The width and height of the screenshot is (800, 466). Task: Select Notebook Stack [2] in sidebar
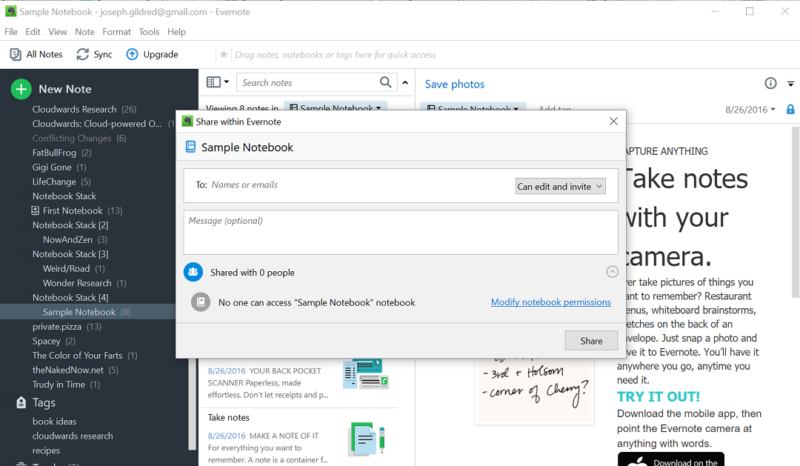point(70,225)
